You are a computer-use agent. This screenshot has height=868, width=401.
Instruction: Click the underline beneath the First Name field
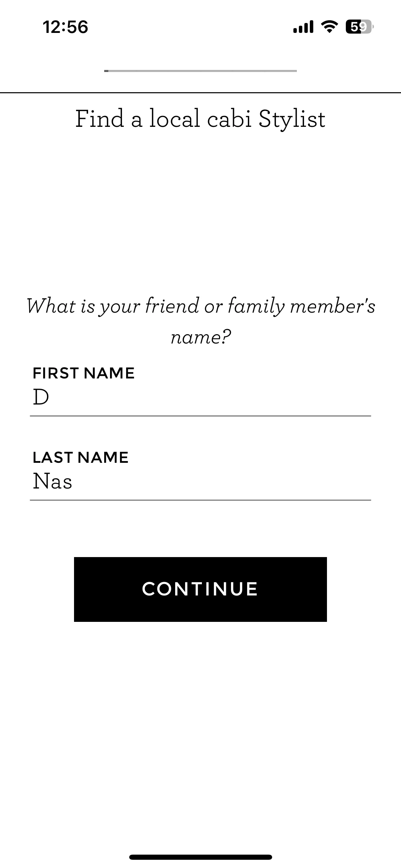coord(200,416)
